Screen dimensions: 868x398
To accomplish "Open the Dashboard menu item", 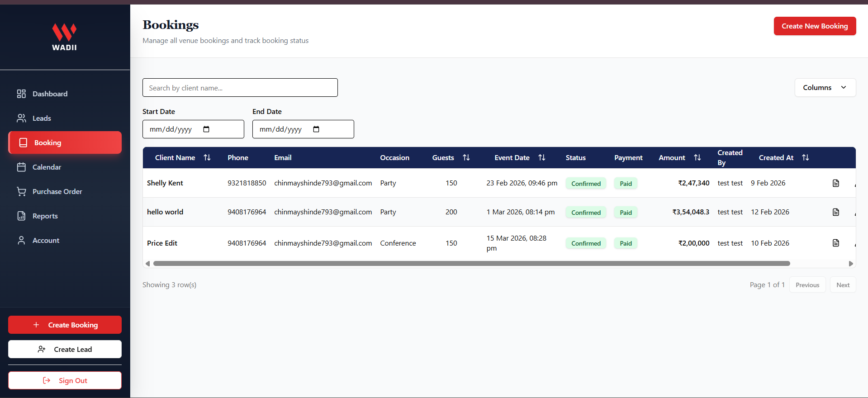I will click(65, 94).
